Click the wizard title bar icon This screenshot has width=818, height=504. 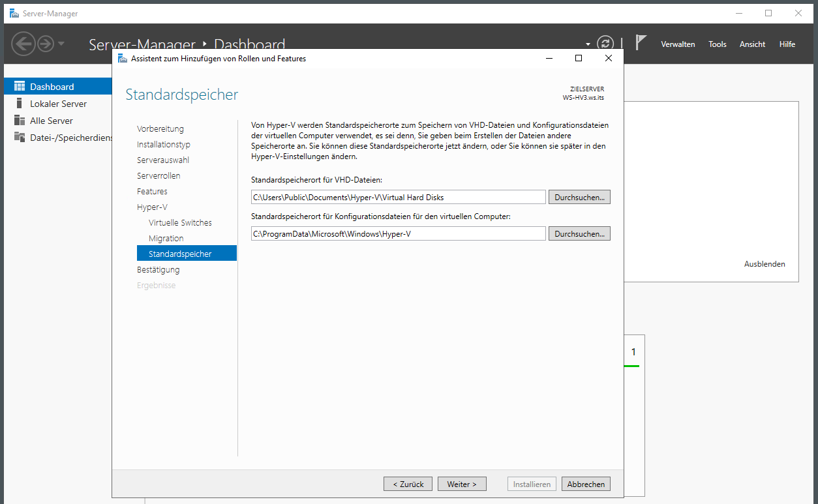point(122,58)
